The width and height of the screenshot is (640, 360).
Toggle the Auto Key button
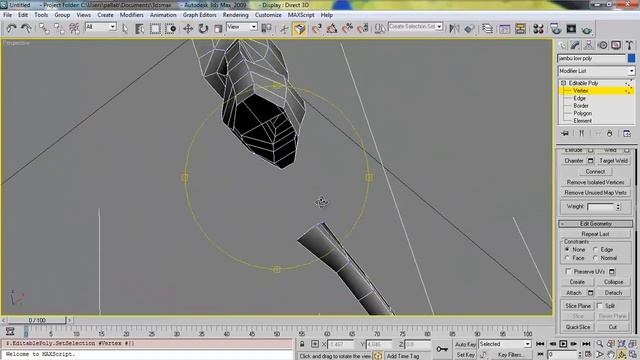pyautogui.click(x=465, y=344)
